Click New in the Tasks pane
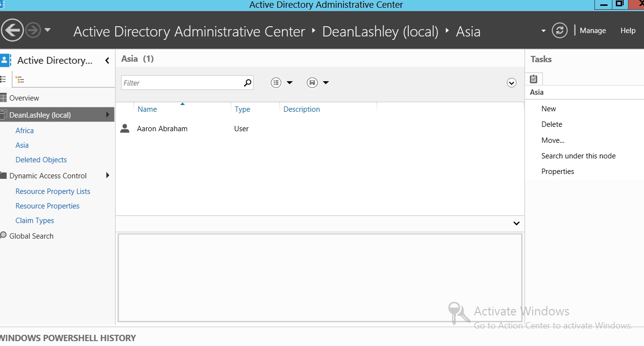The image size is (644, 346). [x=549, y=109]
